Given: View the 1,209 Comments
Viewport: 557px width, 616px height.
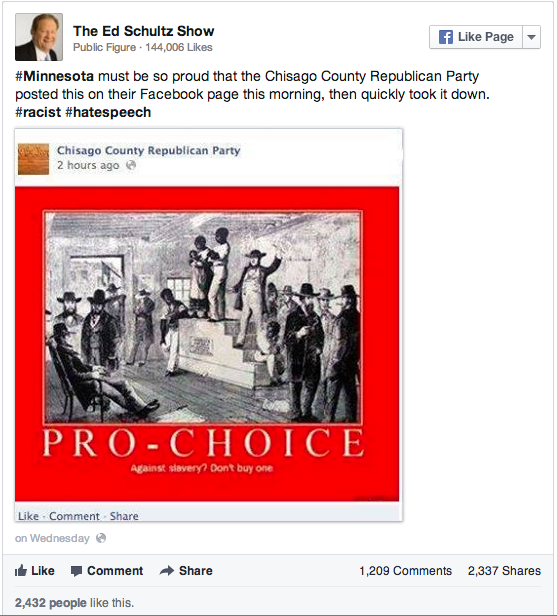Looking at the screenshot, I should pyautogui.click(x=405, y=570).
